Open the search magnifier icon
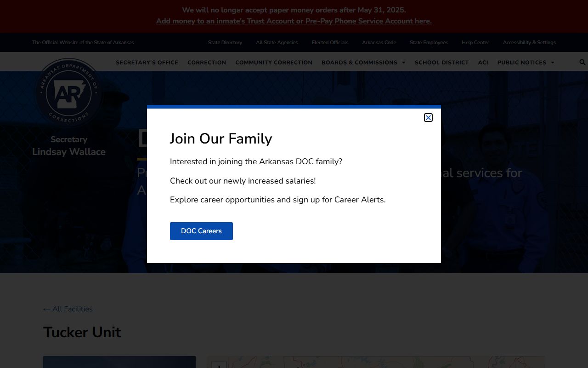This screenshot has height=368, width=588. 582,62
